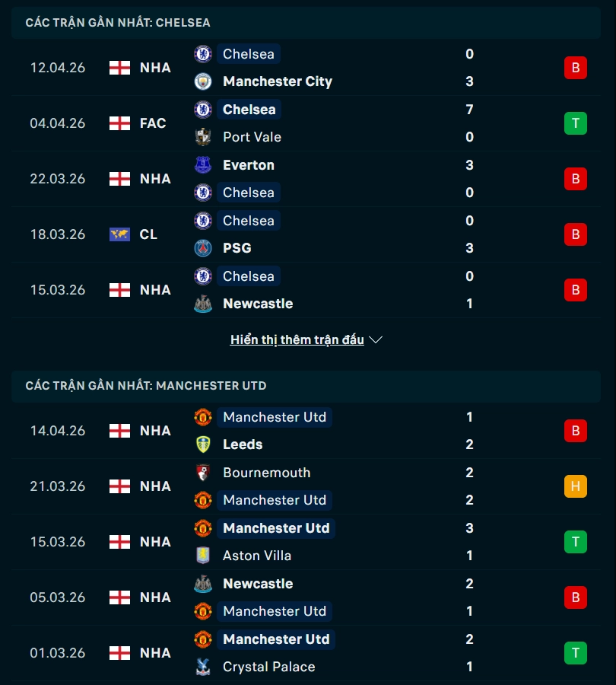
Task: Click the Aston Villa club crest
Action: tap(203, 556)
